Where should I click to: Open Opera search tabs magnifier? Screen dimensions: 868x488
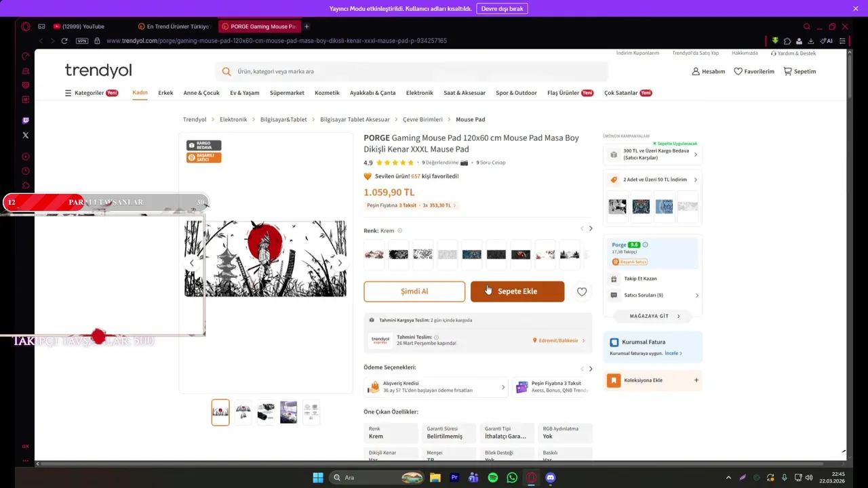coord(806,26)
